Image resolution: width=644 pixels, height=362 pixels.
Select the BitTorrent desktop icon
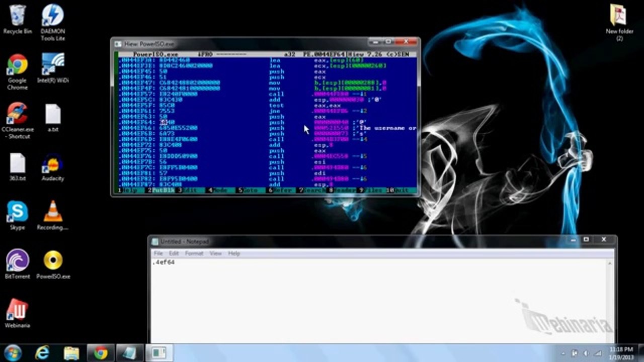tap(18, 265)
